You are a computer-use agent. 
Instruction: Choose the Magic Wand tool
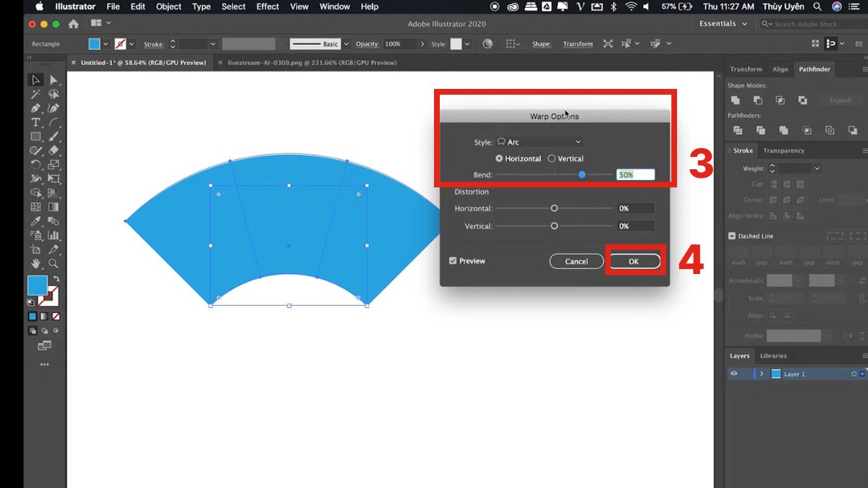pos(35,94)
